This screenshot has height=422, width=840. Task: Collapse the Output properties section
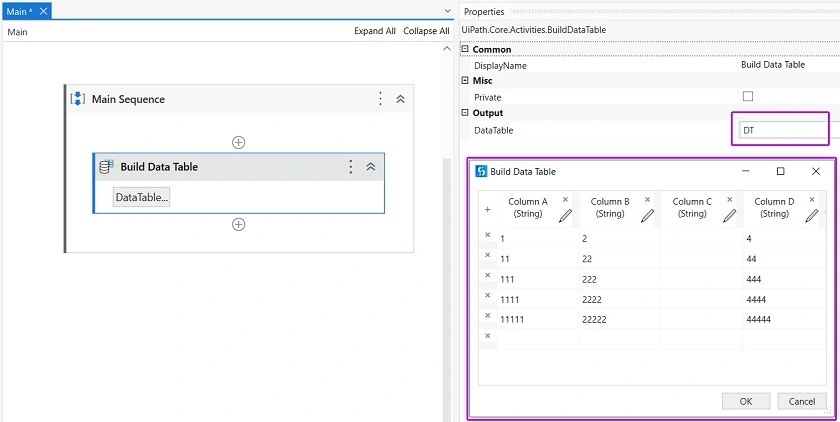465,113
